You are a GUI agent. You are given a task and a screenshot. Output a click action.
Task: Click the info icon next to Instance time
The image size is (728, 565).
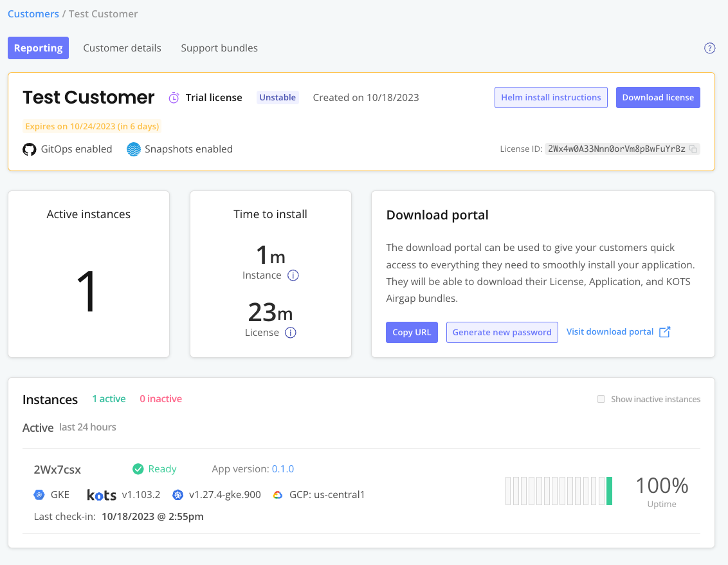click(x=293, y=275)
